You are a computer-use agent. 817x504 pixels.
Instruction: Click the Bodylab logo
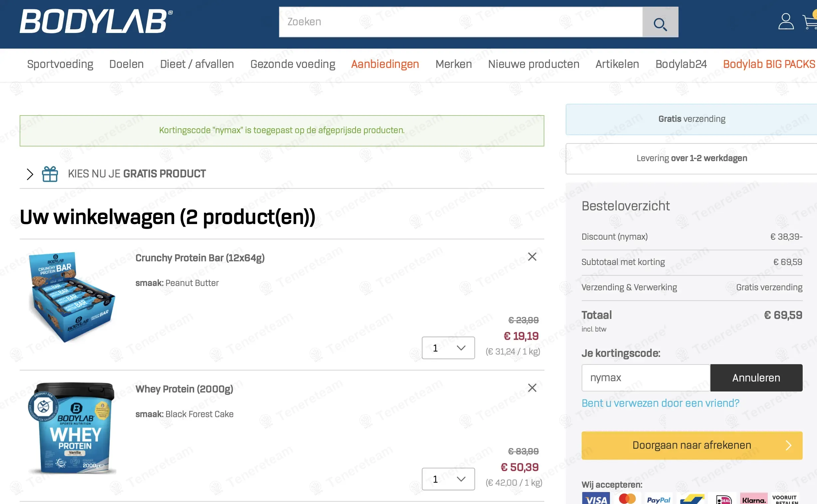pos(96,21)
